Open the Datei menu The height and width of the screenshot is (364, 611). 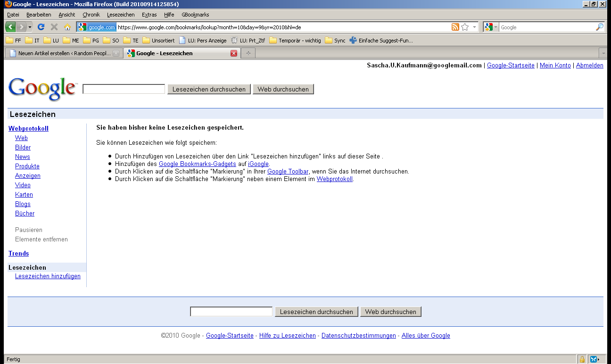(13, 15)
